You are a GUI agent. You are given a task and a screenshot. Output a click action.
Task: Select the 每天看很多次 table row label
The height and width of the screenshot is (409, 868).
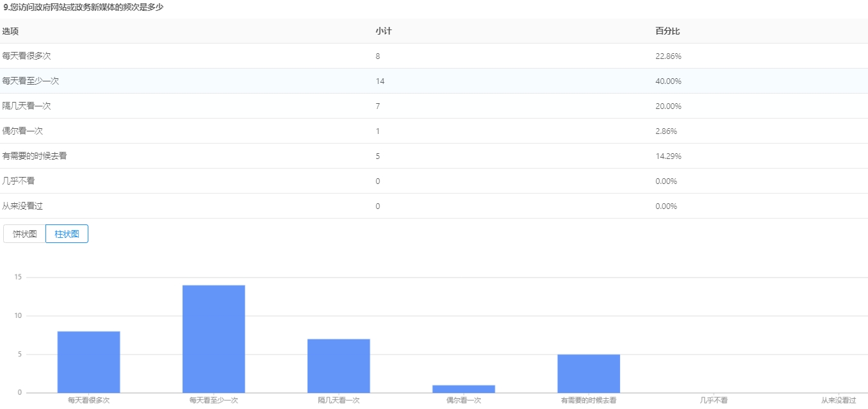point(27,56)
